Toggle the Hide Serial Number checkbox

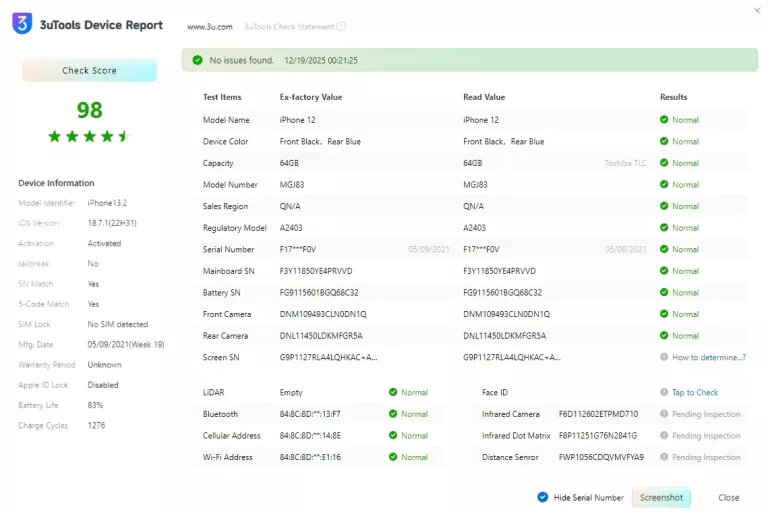click(x=542, y=497)
